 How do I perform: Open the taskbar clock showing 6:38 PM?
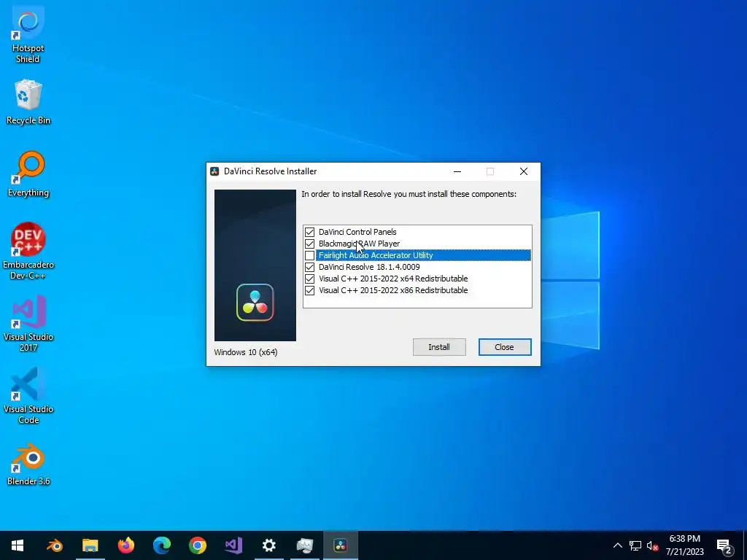[x=684, y=545]
